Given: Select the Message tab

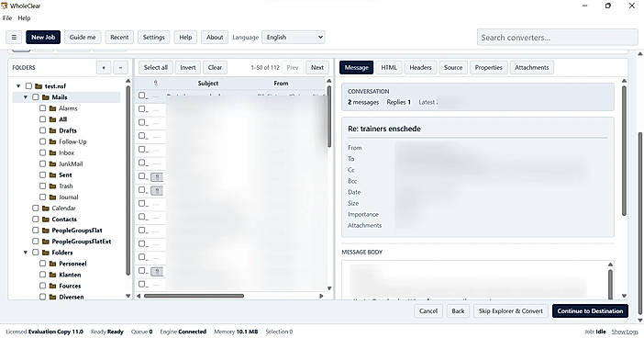Looking at the screenshot, I should click(357, 67).
